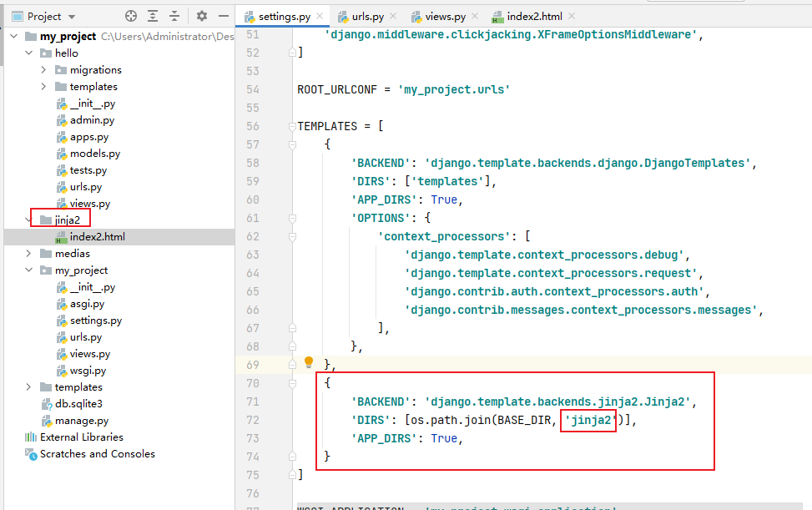Select Scratches and Consoles node
The height and width of the screenshot is (510, 812).
98,453
